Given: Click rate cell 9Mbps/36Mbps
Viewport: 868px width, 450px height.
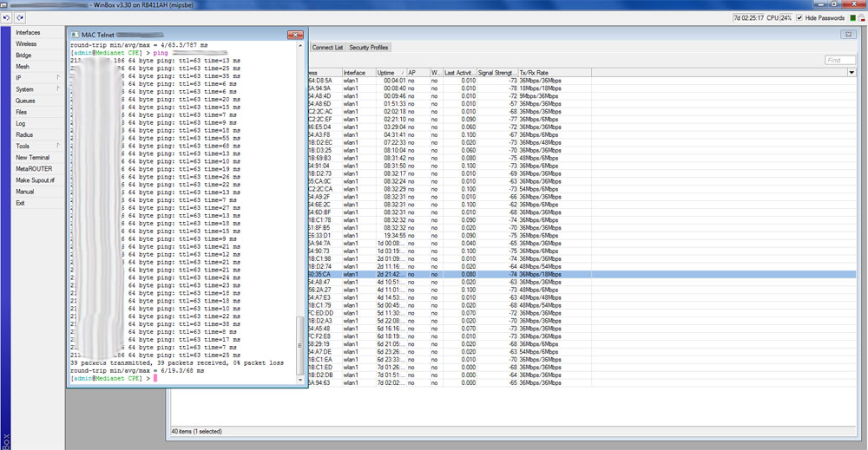Looking at the screenshot, I should coord(539,96).
